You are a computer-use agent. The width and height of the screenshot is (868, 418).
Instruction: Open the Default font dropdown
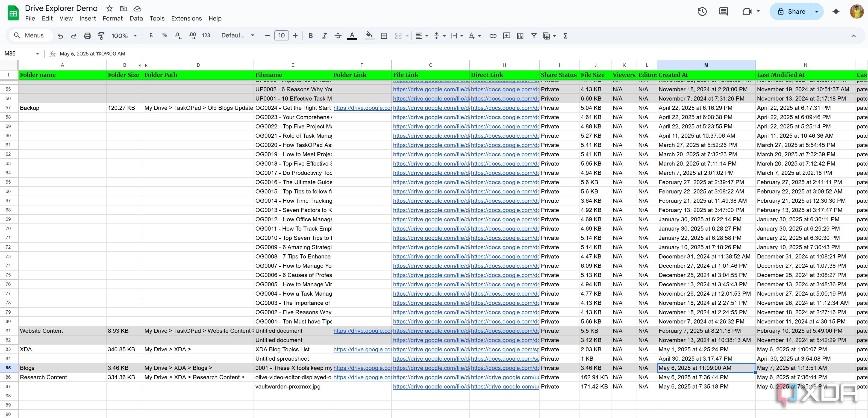(237, 35)
